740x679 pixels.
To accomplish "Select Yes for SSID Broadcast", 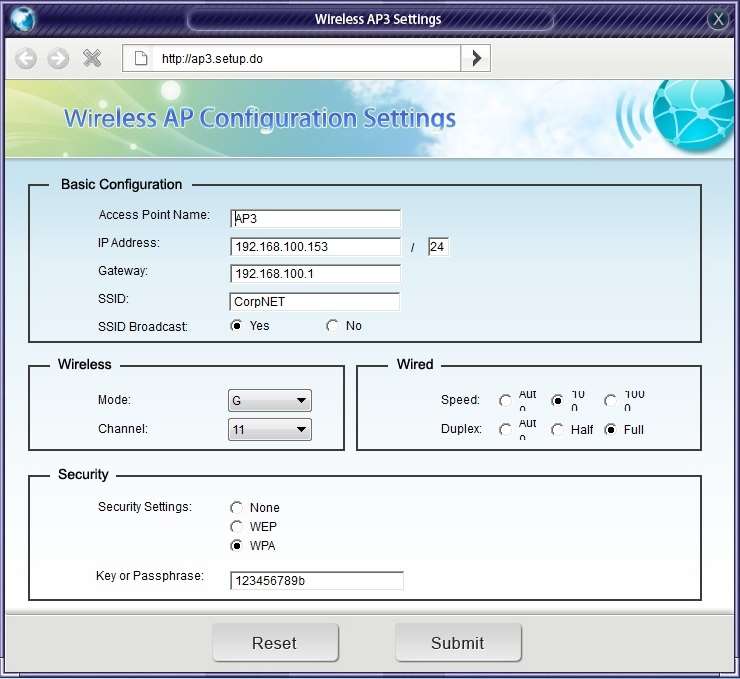I will coord(236,326).
